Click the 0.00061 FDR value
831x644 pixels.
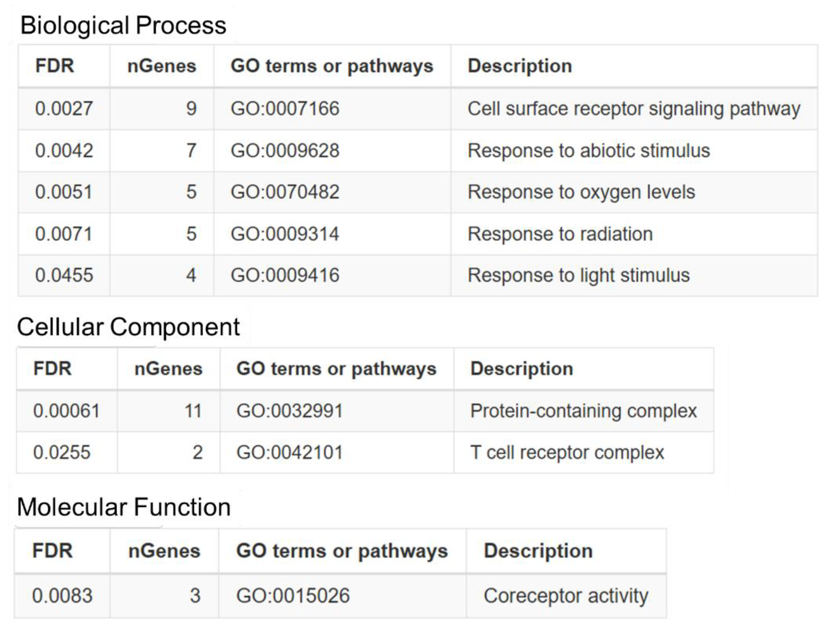pos(67,411)
